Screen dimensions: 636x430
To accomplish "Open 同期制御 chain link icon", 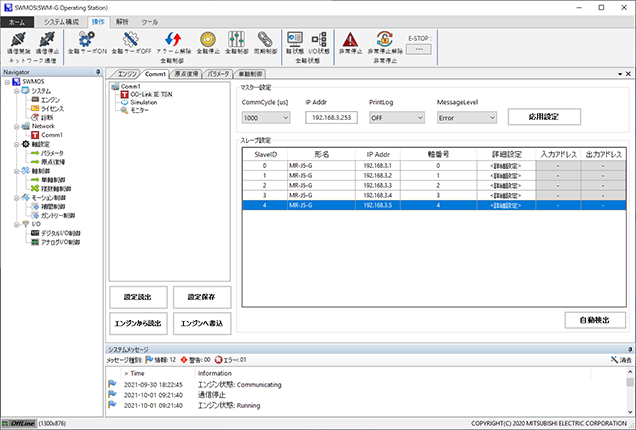I will (x=265, y=43).
